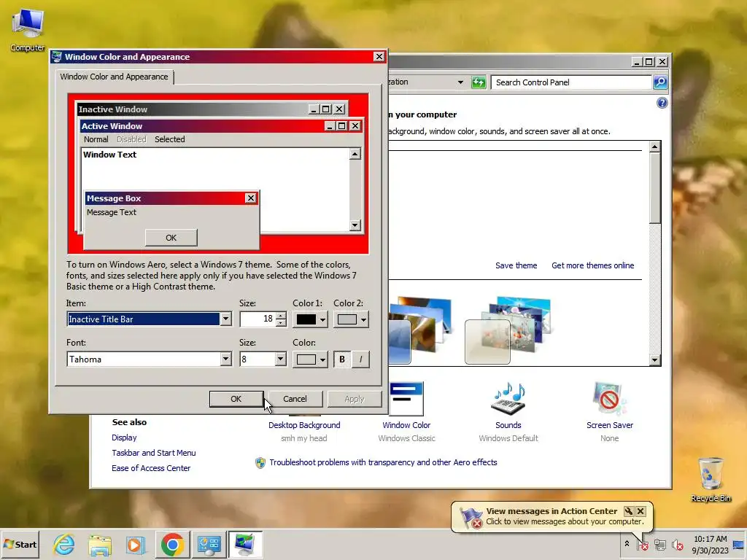The image size is (747, 560).
Task: Launch Internet Explorer from the taskbar
Action: [64, 544]
